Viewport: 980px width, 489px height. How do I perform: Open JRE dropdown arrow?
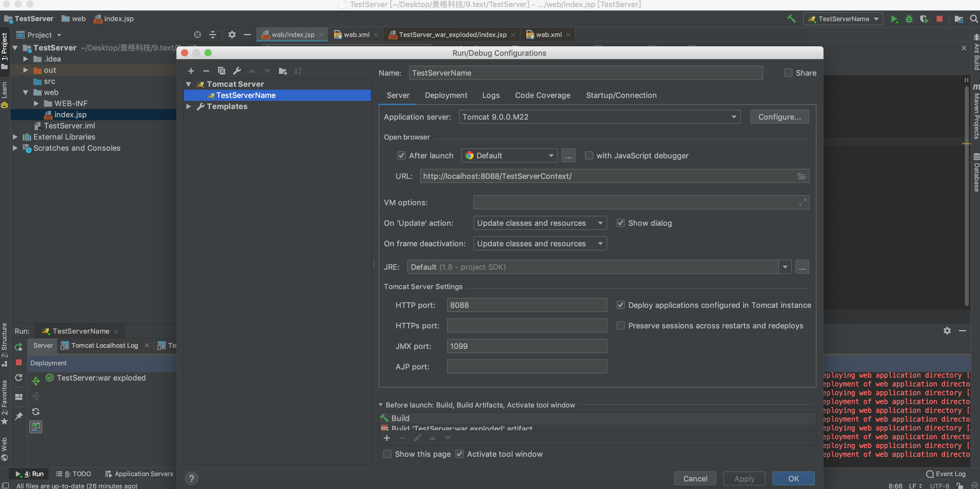tap(785, 267)
